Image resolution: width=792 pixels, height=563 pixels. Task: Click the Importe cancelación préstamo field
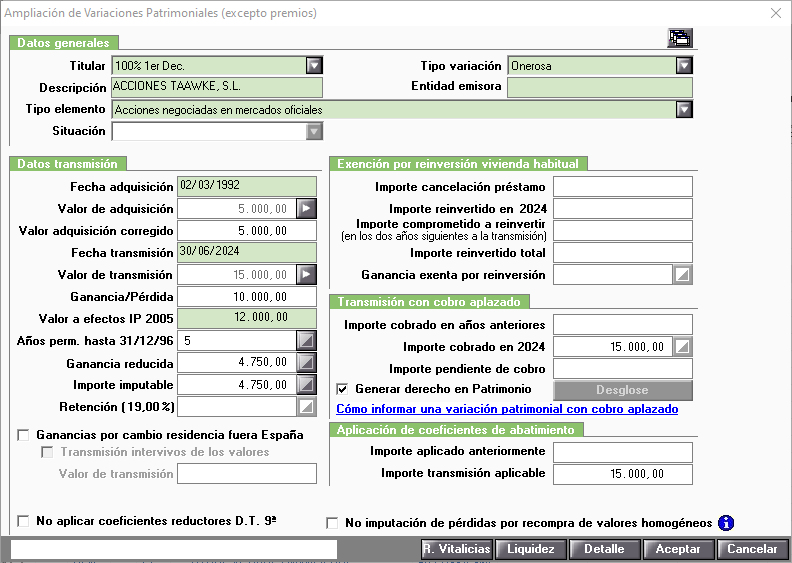[623, 187]
